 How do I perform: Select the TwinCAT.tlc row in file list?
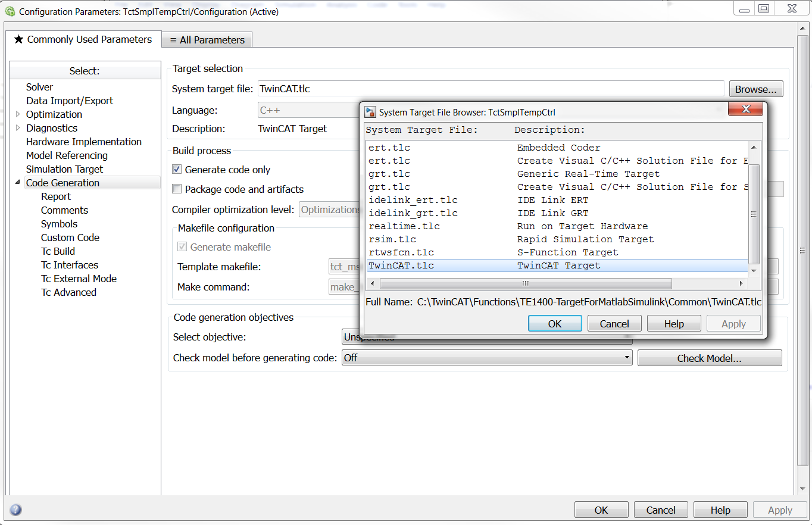click(557, 265)
